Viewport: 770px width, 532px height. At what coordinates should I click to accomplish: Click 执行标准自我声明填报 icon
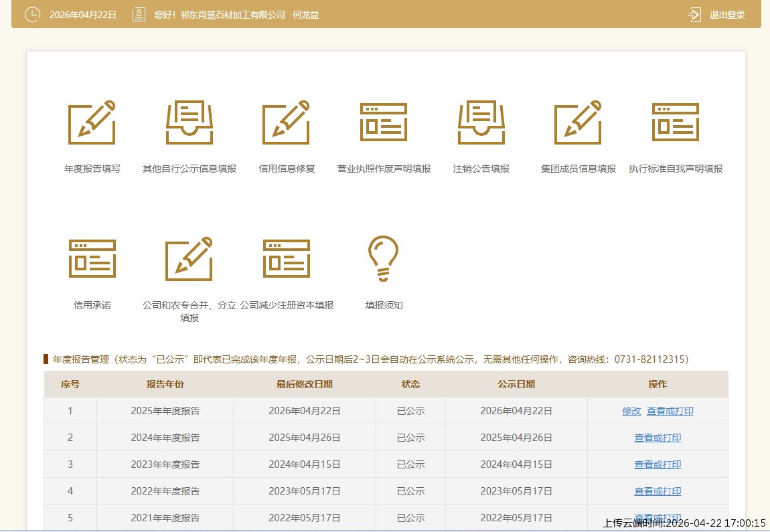click(676, 123)
